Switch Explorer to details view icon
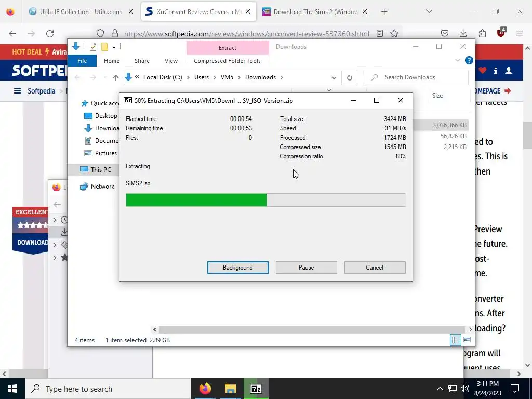Screen dimensions: 532x399 (455, 340)
